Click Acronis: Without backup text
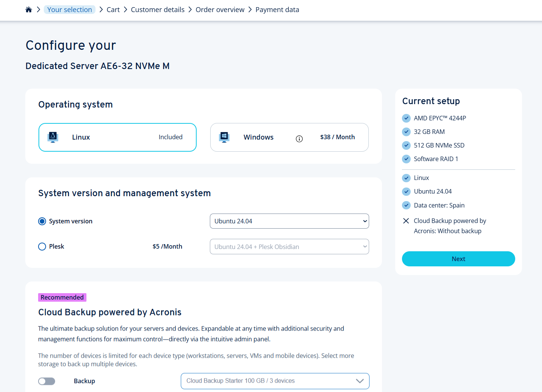 point(448,231)
